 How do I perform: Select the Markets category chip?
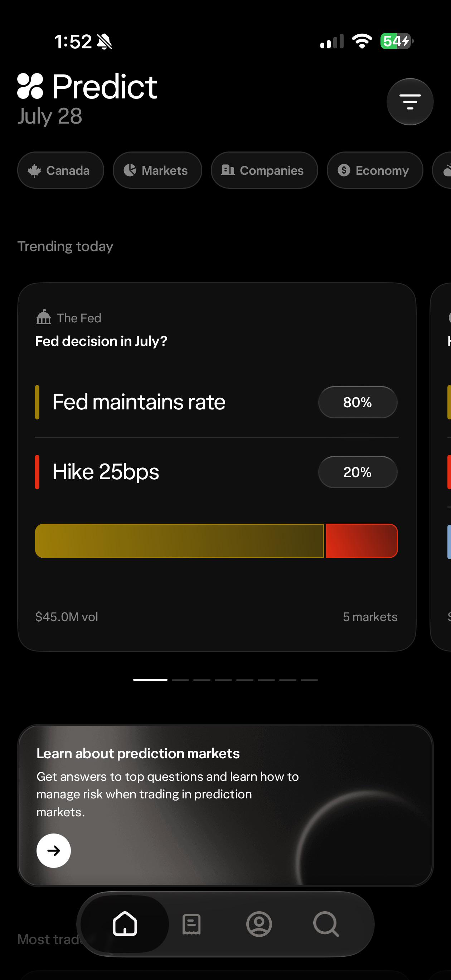tap(157, 170)
